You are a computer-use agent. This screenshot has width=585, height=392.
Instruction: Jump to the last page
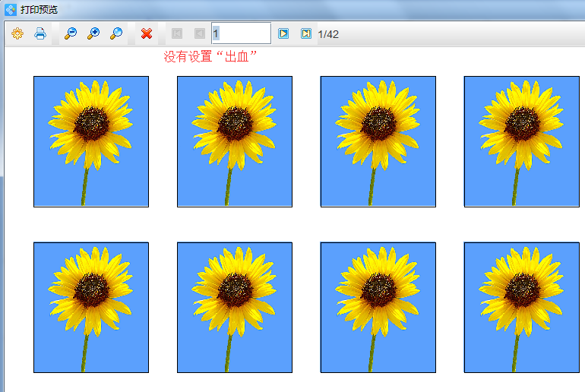tap(305, 33)
